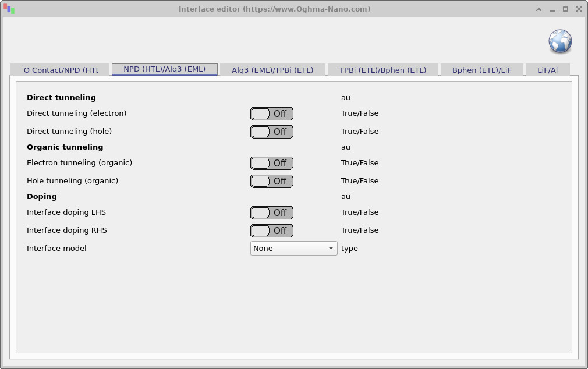588x369 pixels.
Task: Expand the Interface model selector arrow
Action: coord(331,248)
